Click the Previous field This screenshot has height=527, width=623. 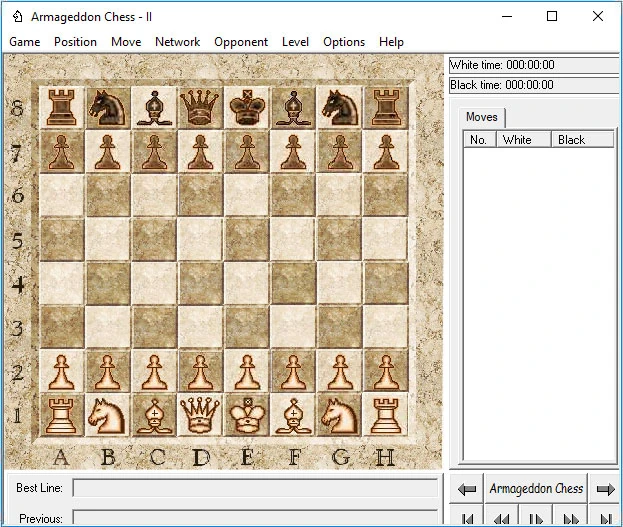(255, 518)
